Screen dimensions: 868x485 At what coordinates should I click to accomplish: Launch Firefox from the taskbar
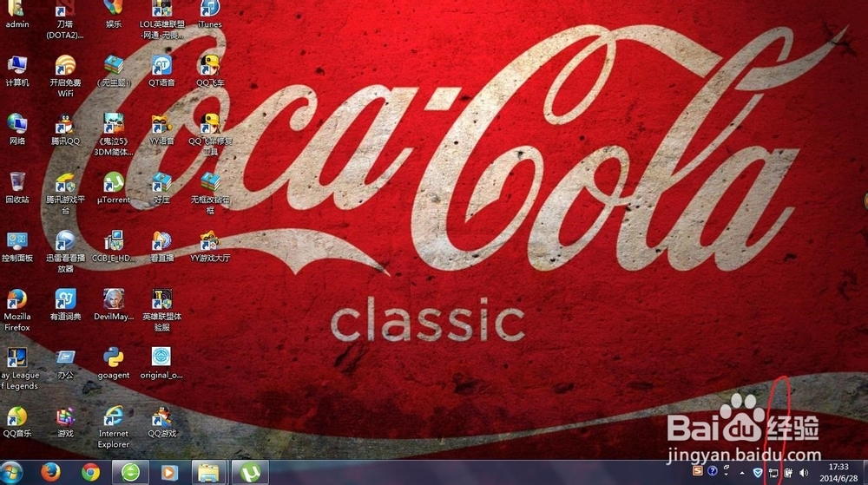[x=50, y=472]
